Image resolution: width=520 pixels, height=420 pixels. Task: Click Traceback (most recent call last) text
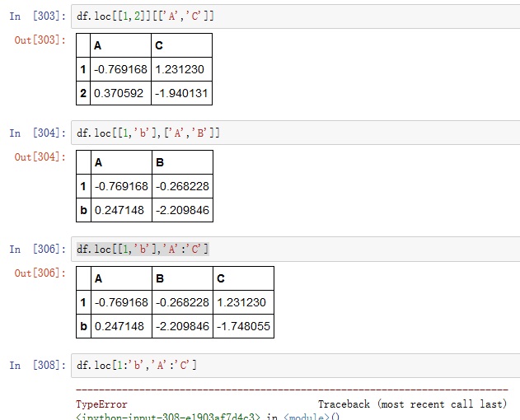pyautogui.click(x=413, y=404)
